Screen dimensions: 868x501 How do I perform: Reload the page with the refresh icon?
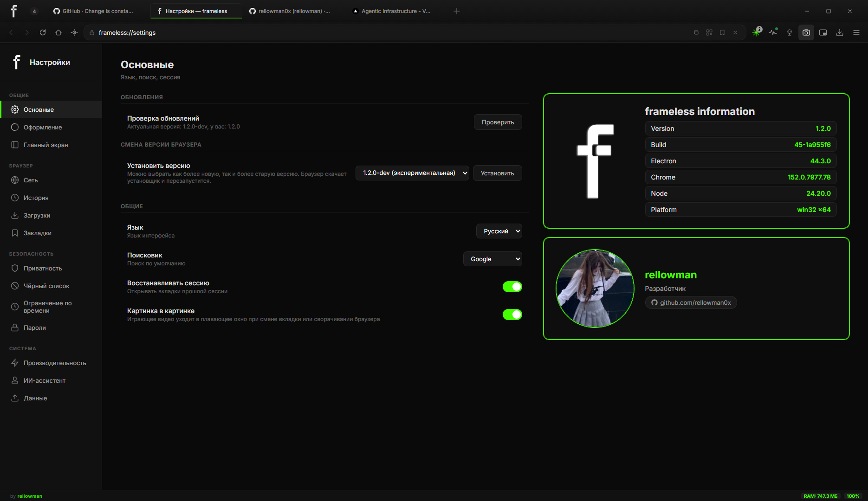43,32
